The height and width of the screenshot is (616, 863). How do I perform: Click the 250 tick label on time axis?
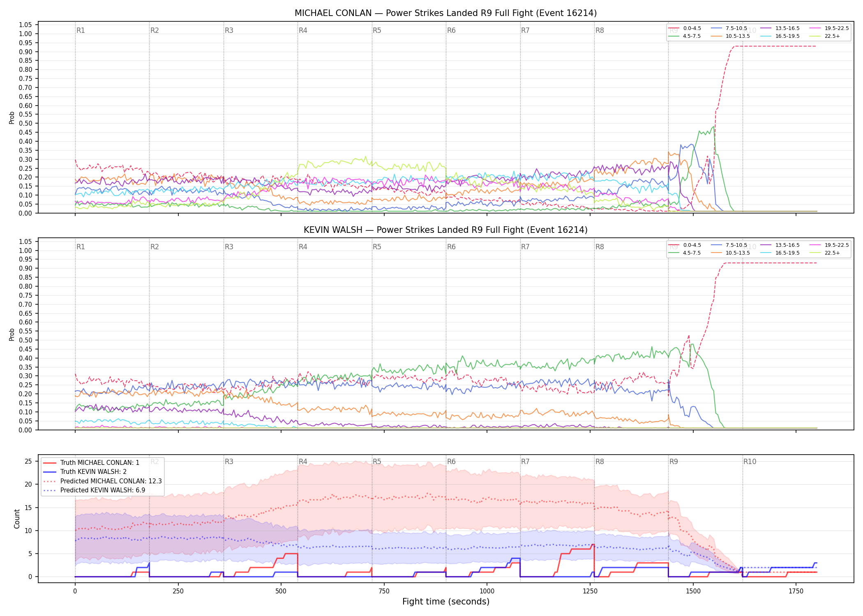178,591
